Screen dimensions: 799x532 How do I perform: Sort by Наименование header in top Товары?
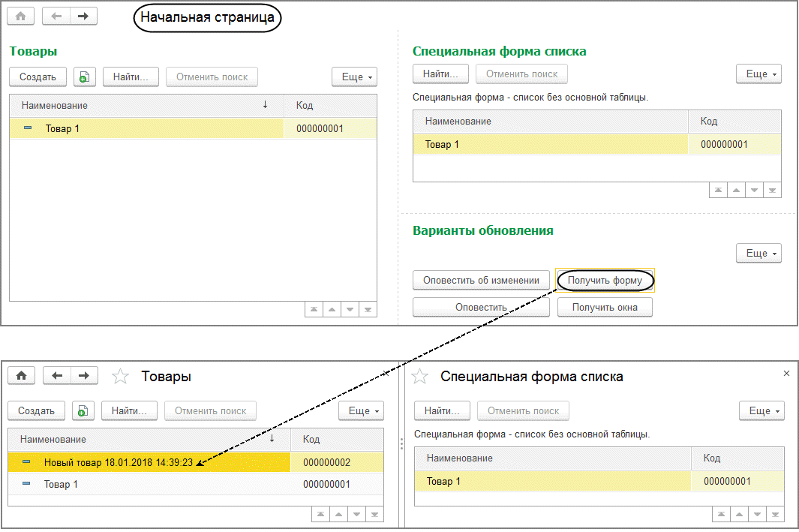[146, 106]
